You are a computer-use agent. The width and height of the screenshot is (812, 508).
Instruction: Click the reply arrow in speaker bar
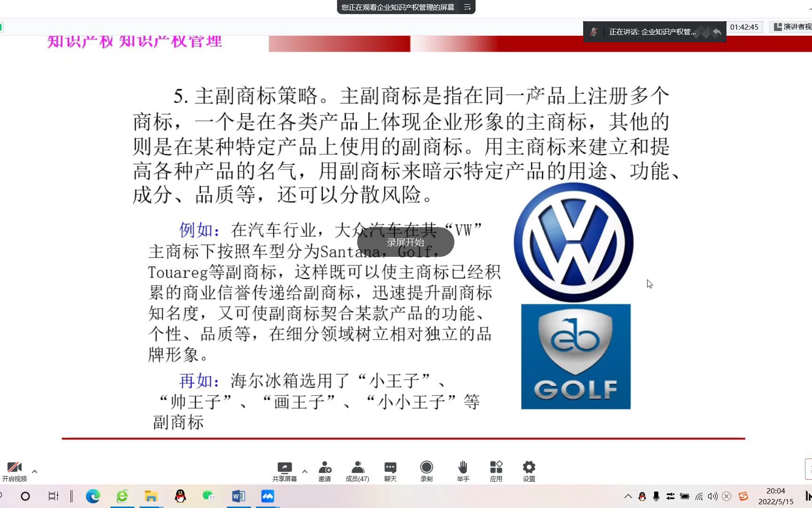tap(717, 32)
